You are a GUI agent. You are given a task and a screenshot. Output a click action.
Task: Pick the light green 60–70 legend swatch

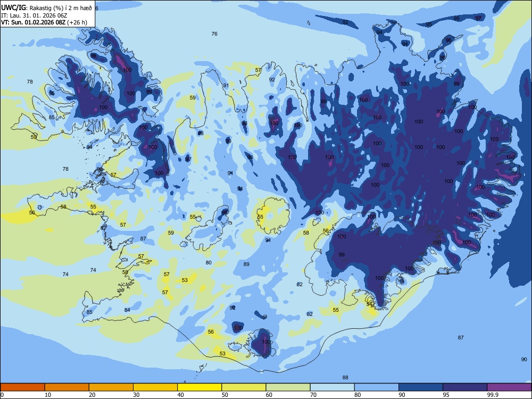tap(288, 387)
